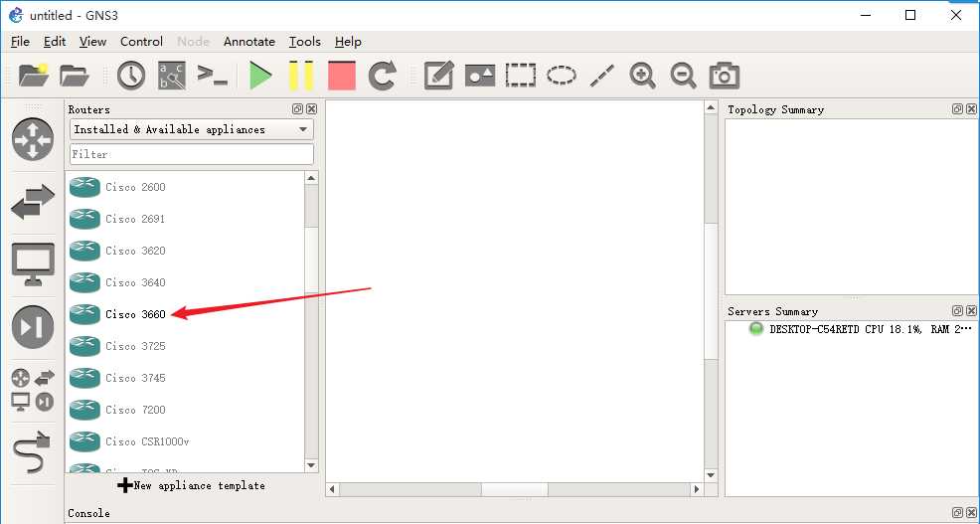
Task: Select Cisco 3640 router in list
Action: point(185,282)
